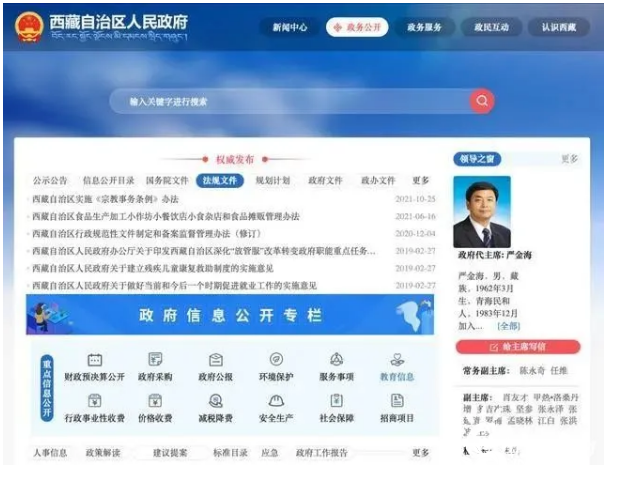Image resolution: width=619 pixels, height=497 pixels.
Task: Expand 更多 in the 领导之窗 panel
Action: [x=569, y=159]
